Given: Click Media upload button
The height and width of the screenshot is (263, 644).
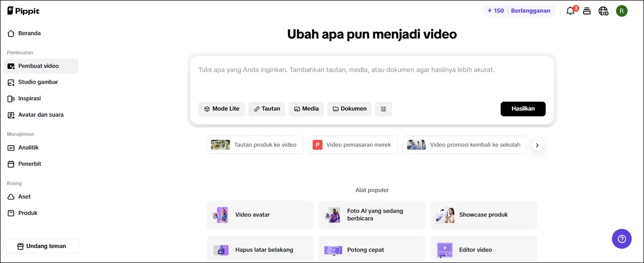Looking at the screenshot, I should [306, 109].
